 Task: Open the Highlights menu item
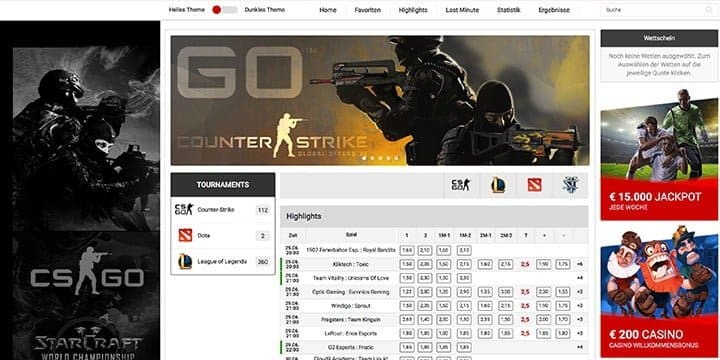(x=413, y=10)
